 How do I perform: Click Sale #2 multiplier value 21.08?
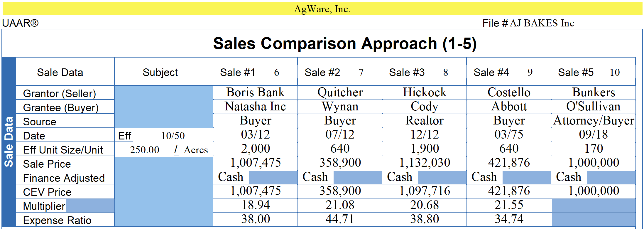(x=340, y=205)
